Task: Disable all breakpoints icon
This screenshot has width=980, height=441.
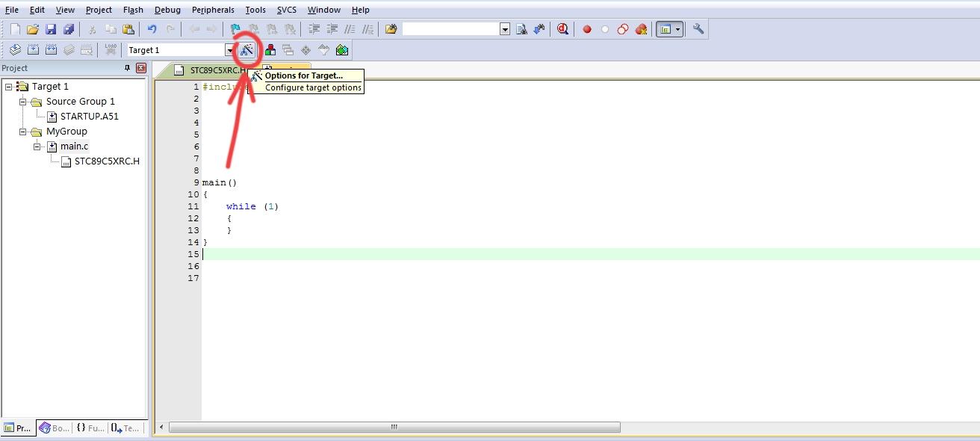Action: click(x=623, y=29)
